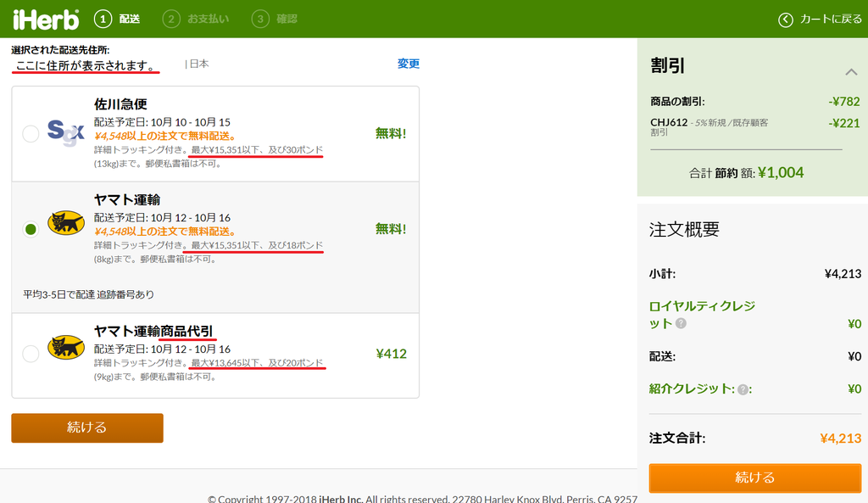The width and height of the screenshot is (868, 503).
Task: Return to cart via カートに戻る
Action: coord(820,20)
